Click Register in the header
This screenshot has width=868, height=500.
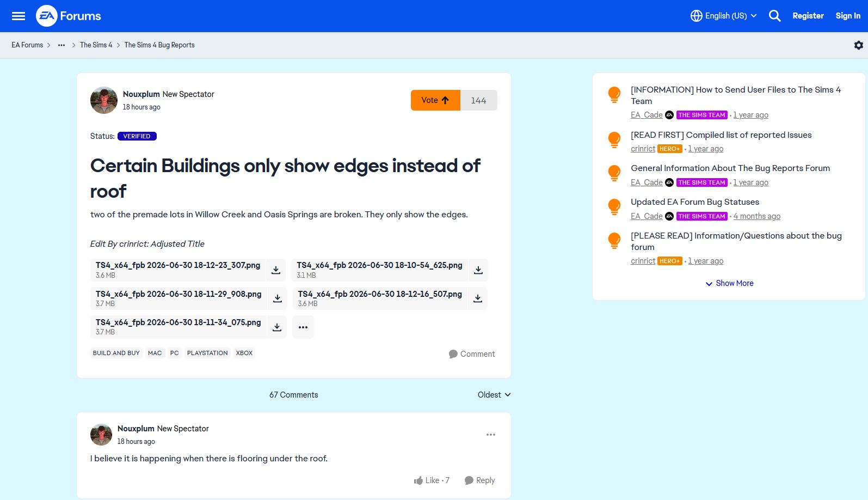coord(808,16)
